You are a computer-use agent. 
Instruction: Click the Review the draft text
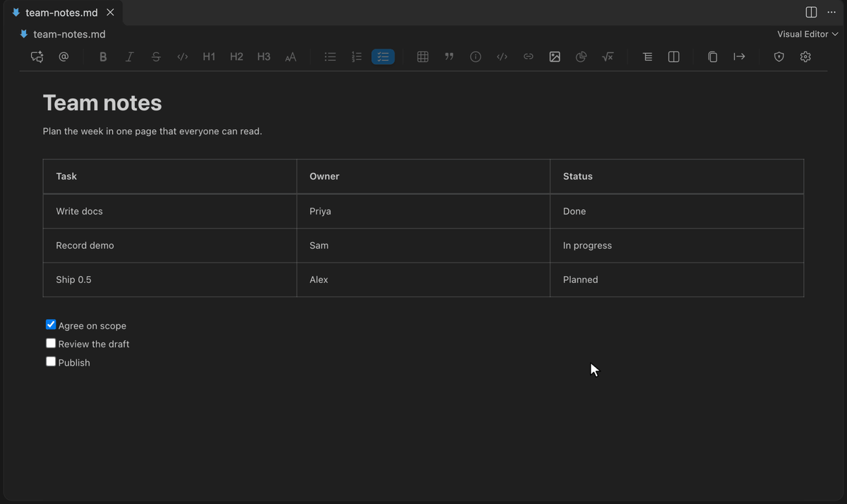coord(94,344)
